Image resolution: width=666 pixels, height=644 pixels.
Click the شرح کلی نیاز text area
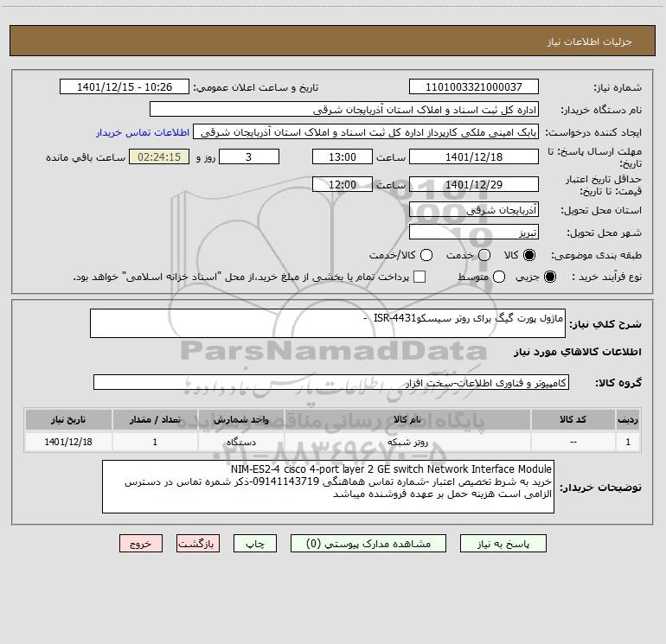pyautogui.click(x=328, y=323)
